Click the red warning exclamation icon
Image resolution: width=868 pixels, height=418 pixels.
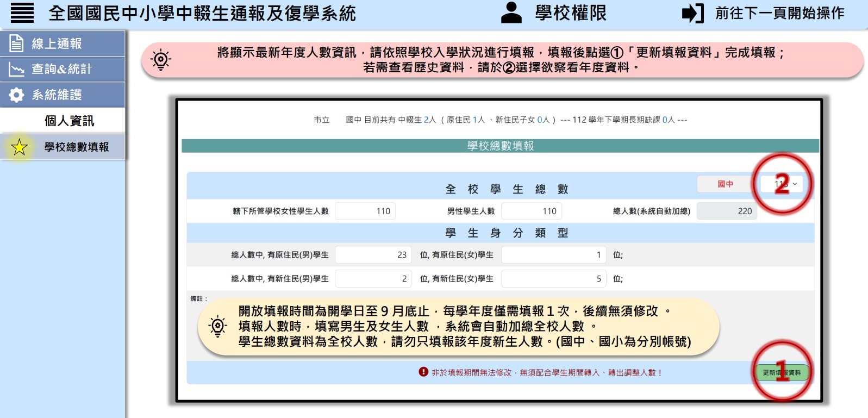423,372
